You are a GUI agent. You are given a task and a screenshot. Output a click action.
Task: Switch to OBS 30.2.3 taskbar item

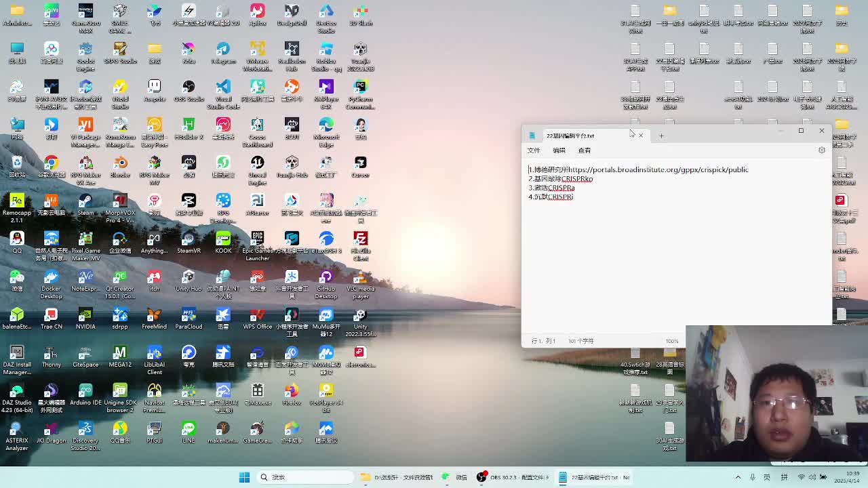point(513,477)
